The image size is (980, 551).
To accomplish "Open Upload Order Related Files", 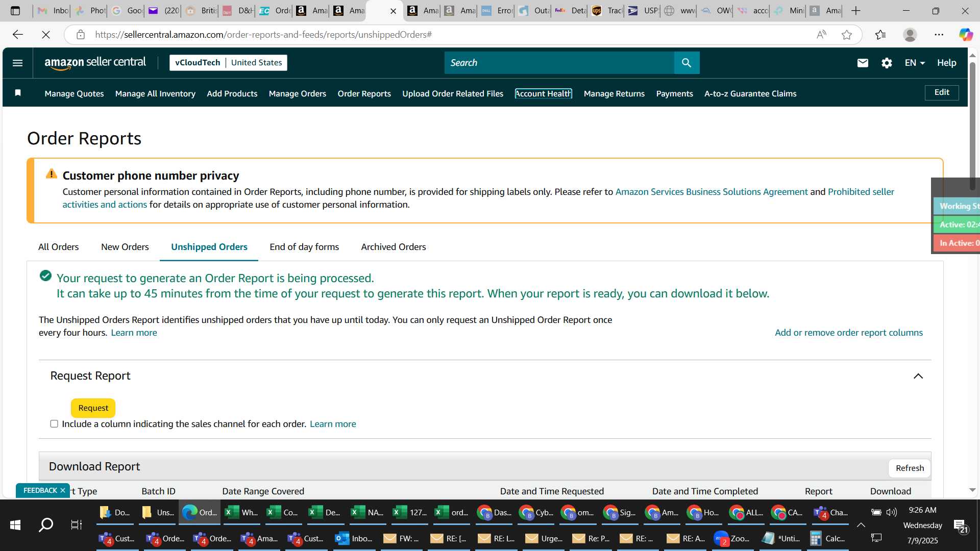I will [x=453, y=93].
